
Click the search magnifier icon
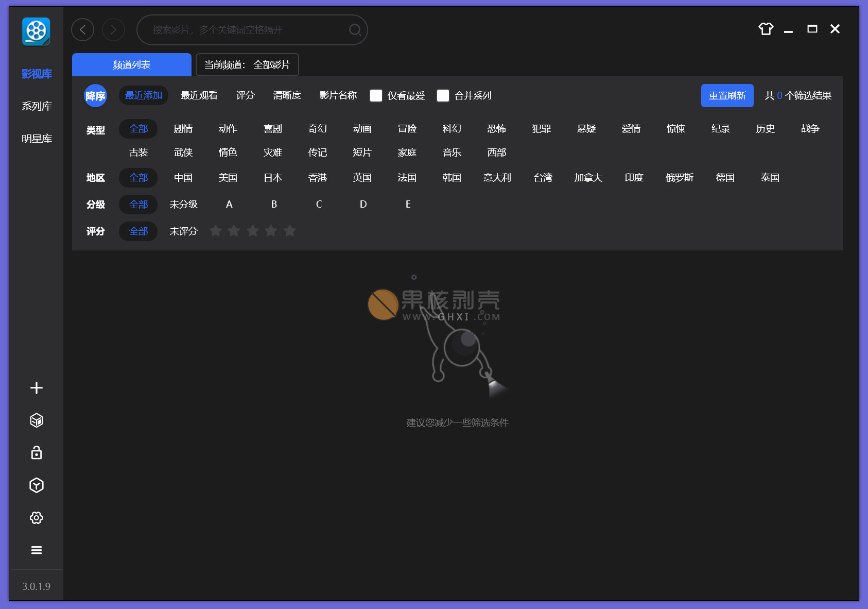coord(355,30)
